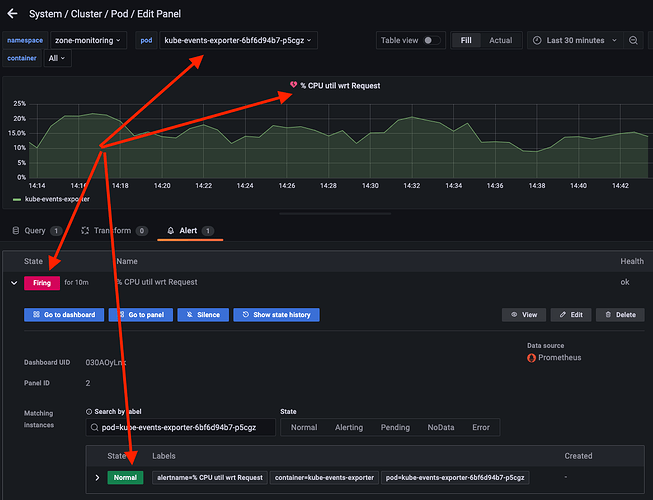This screenshot has height=500, width=653.
Task: Click the View button
Action: click(524, 315)
